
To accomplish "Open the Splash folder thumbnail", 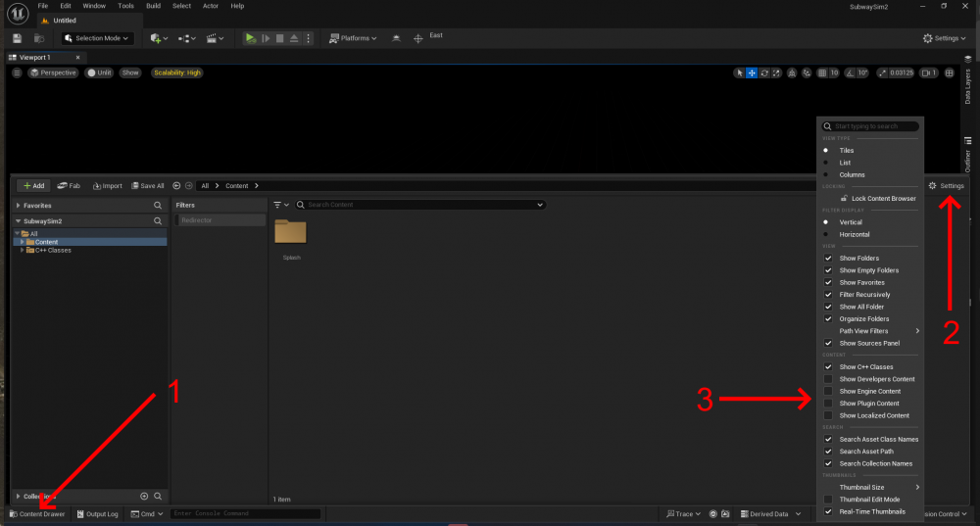I will coord(291,232).
